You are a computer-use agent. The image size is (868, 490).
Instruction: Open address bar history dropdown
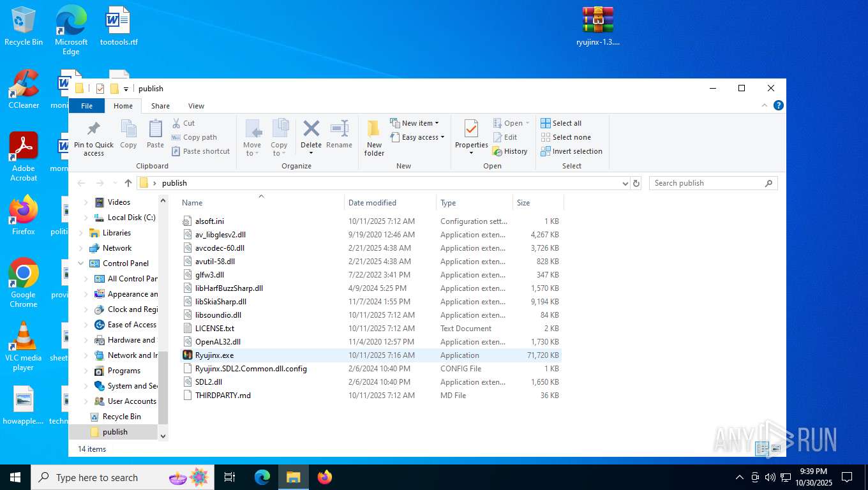(625, 183)
